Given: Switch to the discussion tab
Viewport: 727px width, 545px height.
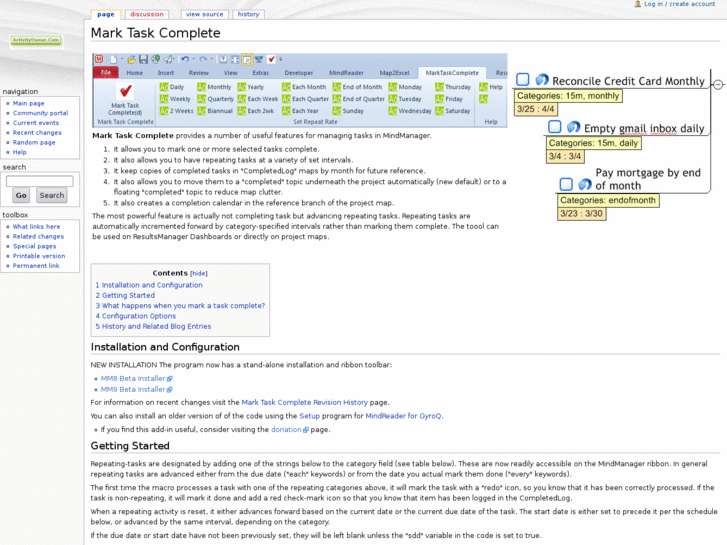Looking at the screenshot, I should point(147,14).
